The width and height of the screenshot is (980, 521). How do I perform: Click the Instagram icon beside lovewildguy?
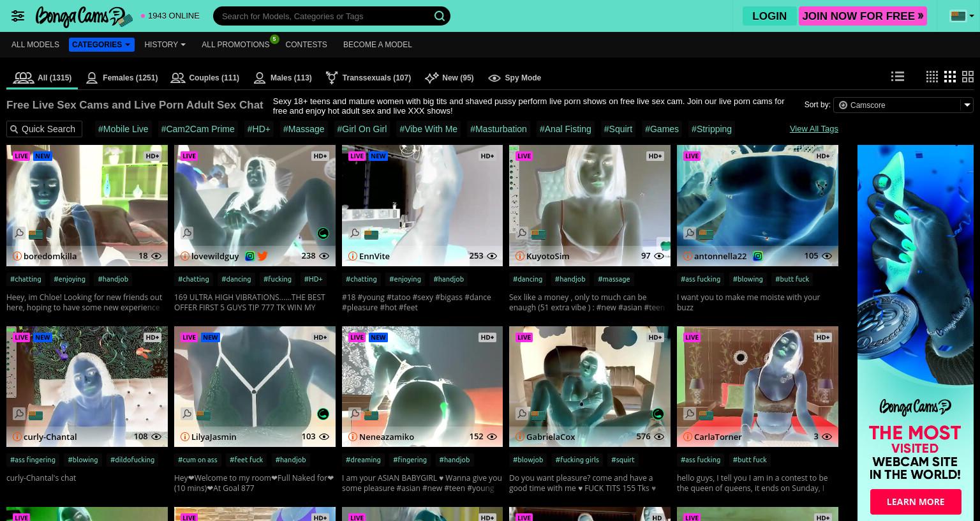249,256
